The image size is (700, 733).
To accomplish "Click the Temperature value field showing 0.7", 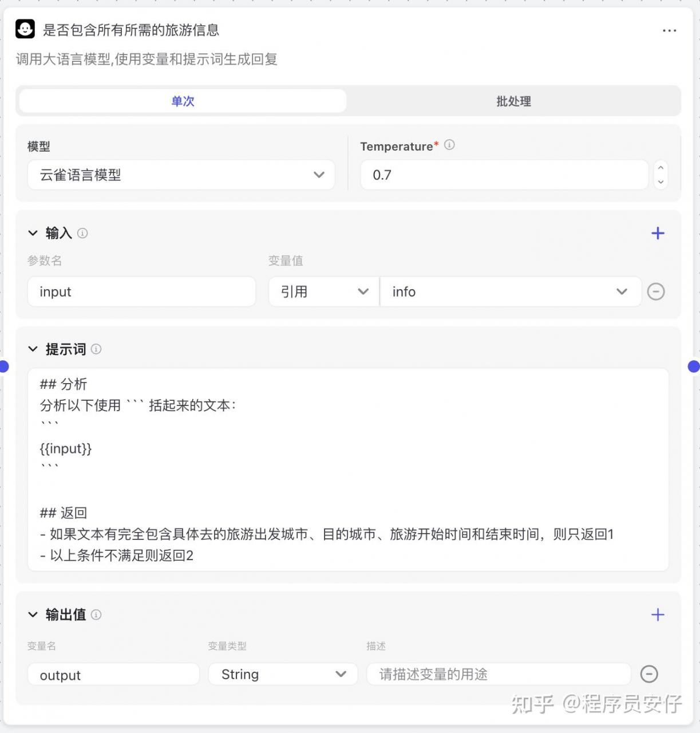I will 504,175.
